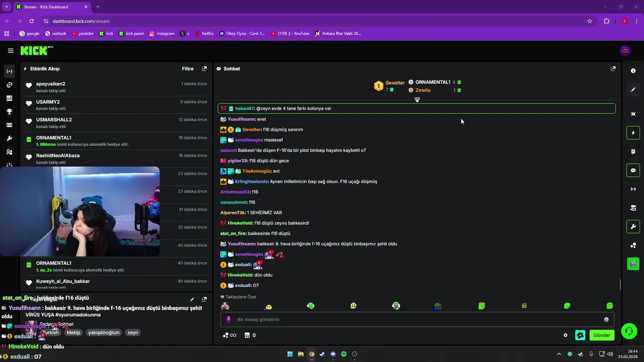Image resolution: width=644 pixels, height=362 pixels.
Task: Pop out the stream info panel
Action: coord(204,299)
